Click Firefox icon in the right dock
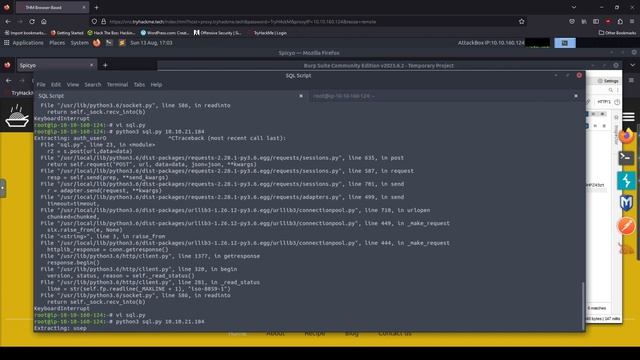Viewport: 640px width, 360px height. pos(627,136)
